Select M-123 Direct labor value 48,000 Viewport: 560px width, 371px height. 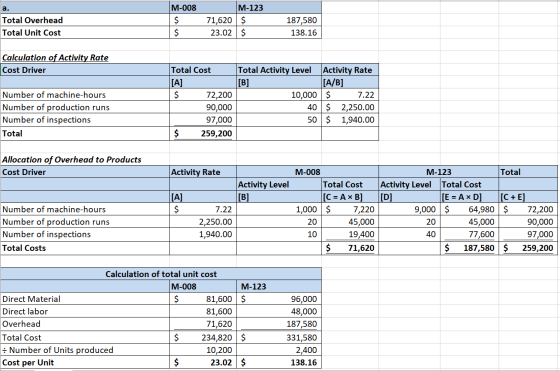279,311
